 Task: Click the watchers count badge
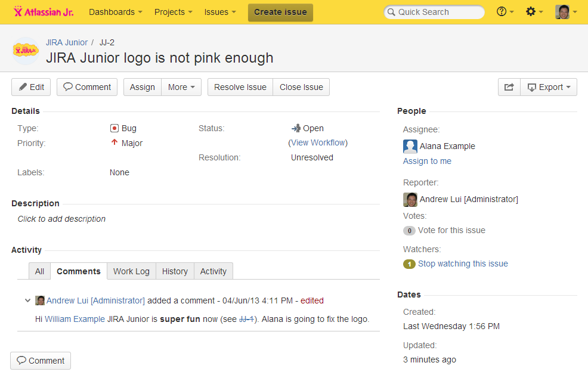(x=409, y=264)
